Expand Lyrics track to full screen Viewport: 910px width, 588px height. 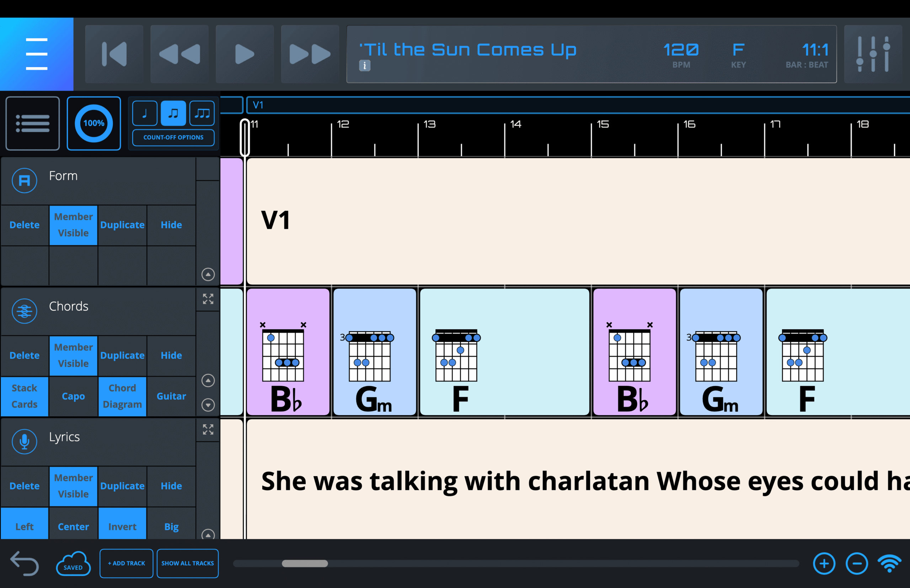208,430
